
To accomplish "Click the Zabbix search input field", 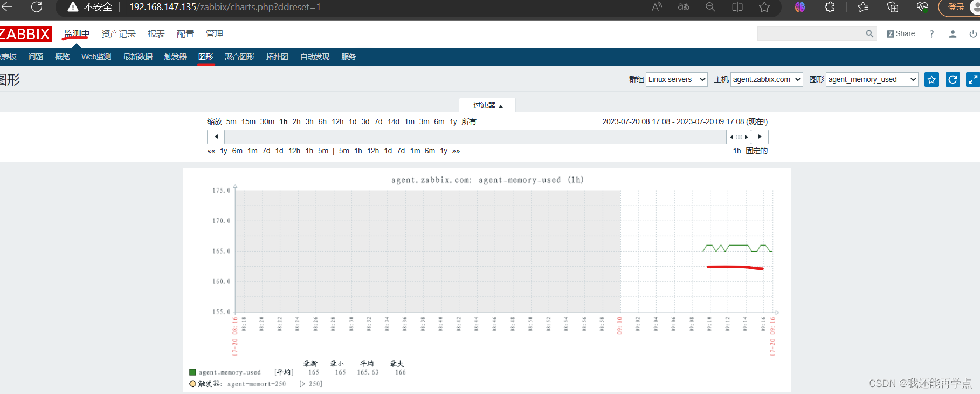I will (x=811, y=33).
